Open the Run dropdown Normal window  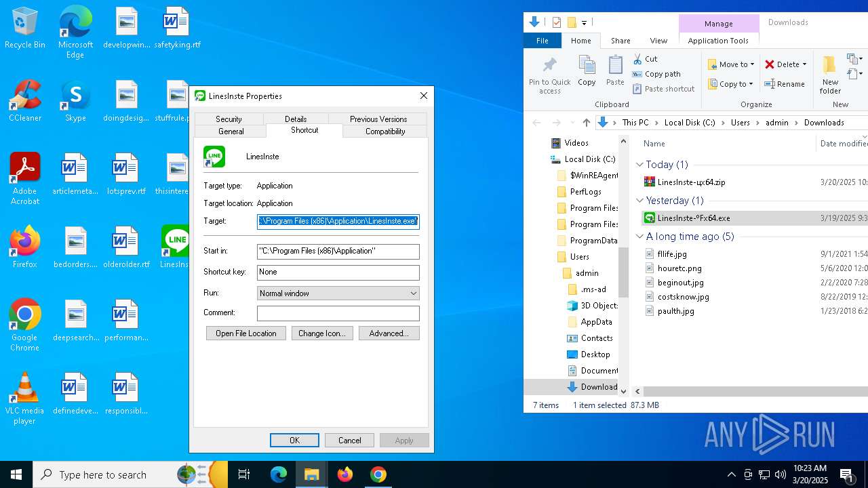[x=338, y=293]
